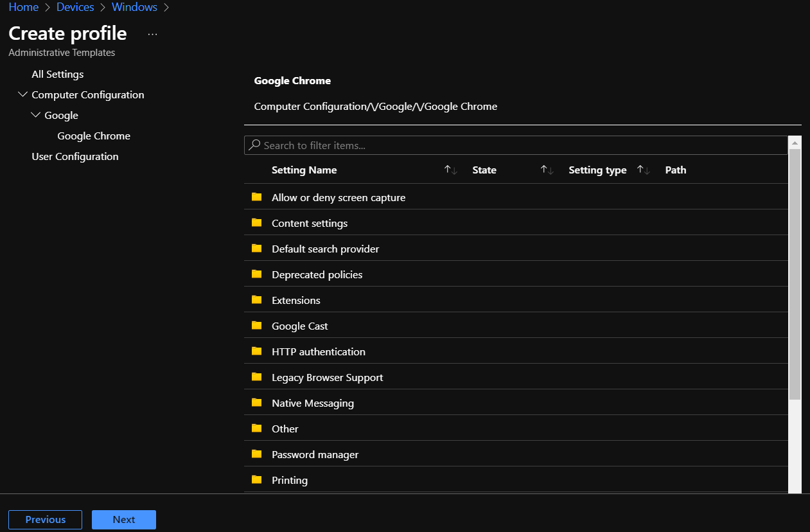The height and width of the screenshot is (532, 810).
Task: Select Google Chrome in the left tree
Action: [x=94, y=136]
